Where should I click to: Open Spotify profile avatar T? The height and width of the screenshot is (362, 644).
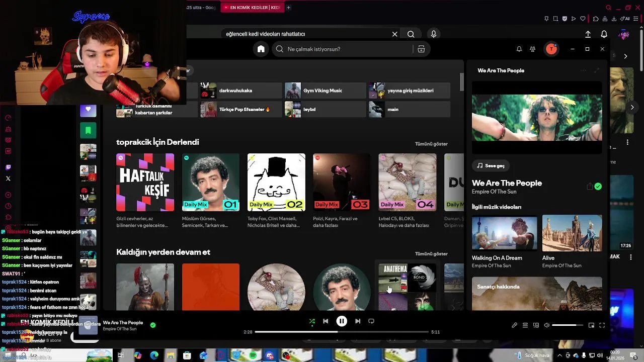coord(551,49)
